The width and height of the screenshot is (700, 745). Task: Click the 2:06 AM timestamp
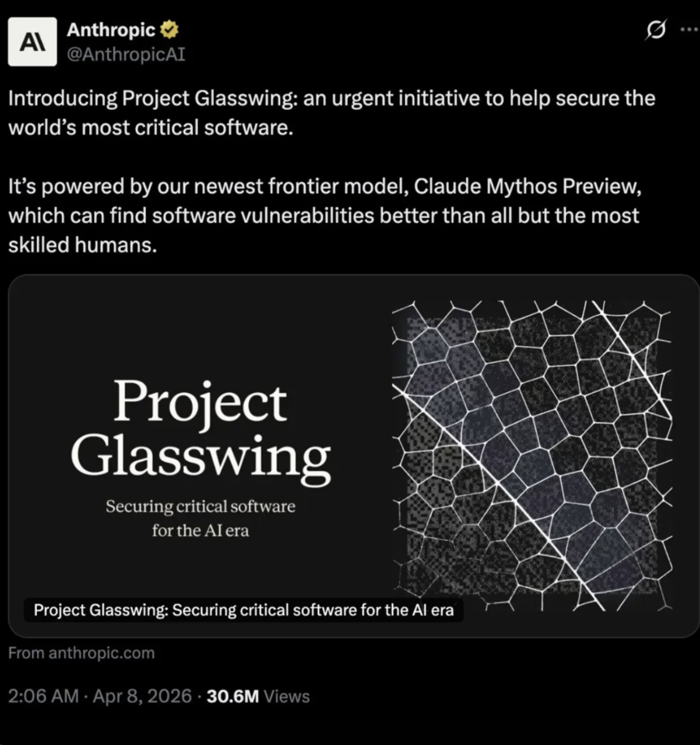coord(43,696)
